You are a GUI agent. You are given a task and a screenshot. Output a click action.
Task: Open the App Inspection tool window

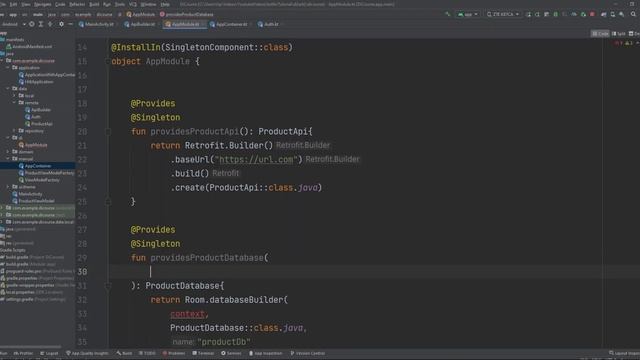[x=265, y=353]
